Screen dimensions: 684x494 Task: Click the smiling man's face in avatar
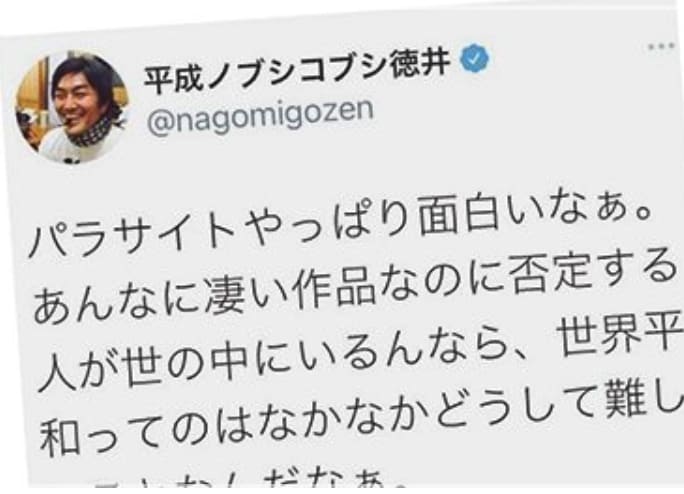pos(78,98)
